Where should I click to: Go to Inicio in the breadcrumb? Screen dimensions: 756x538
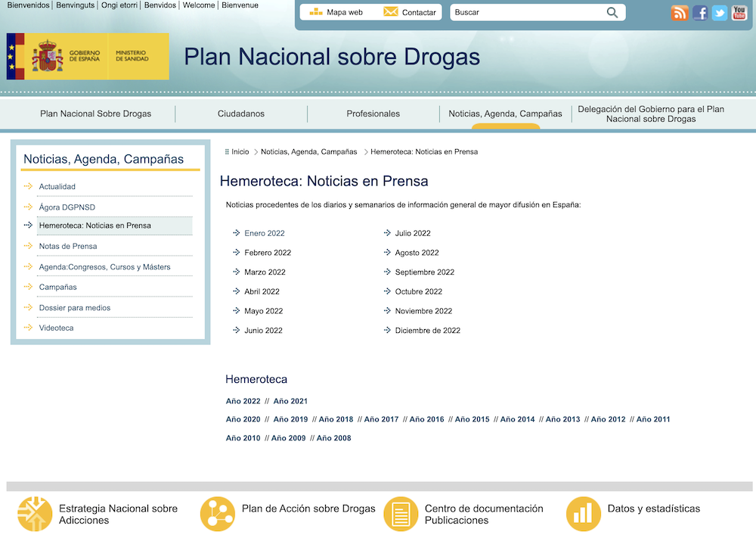click(x=240, y=152)
